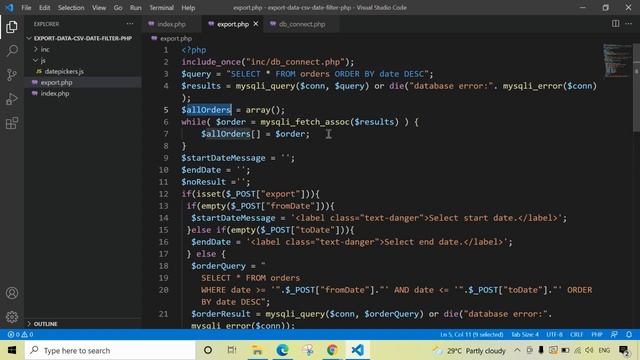
Task: Open Windows Start menu
Action: pyautogui.click(x=12, y=350)
